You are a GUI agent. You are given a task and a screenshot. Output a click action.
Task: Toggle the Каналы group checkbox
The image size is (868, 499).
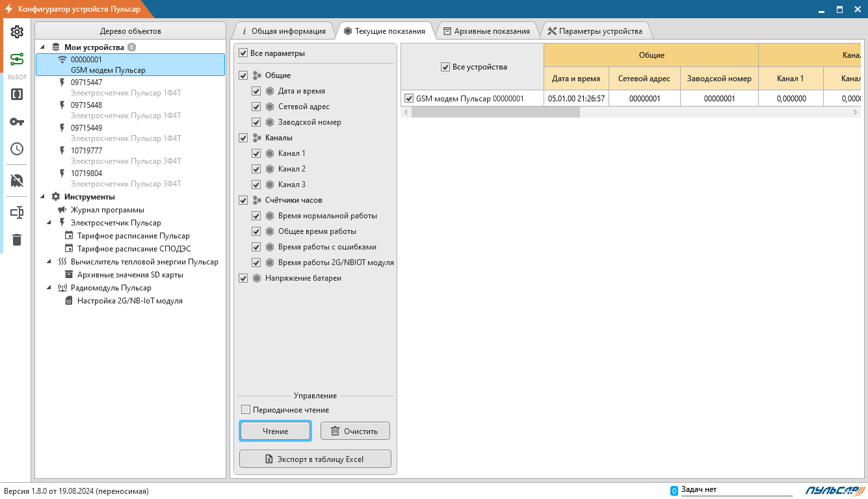point(243,138)
